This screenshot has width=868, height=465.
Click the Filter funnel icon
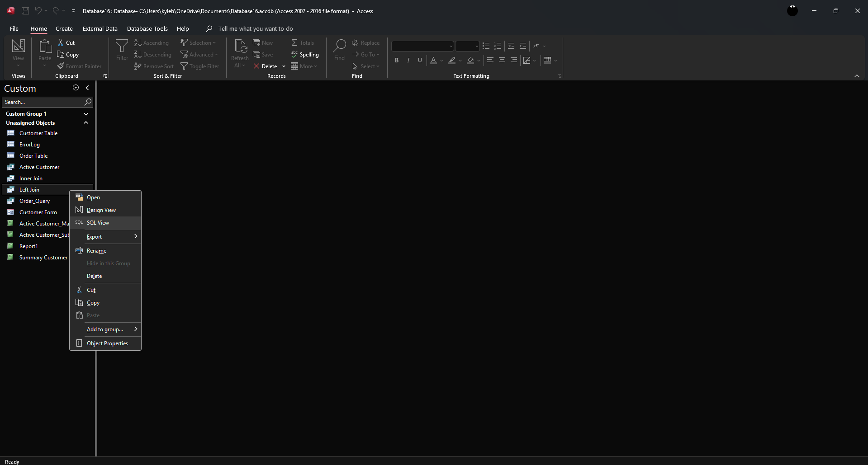(x=122, y=46)
